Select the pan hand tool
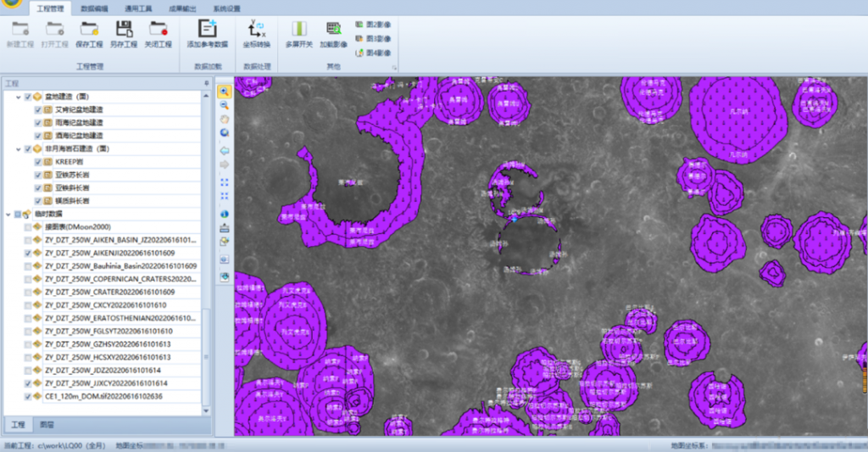Screen dimensions: 868x452 (224, 119)
